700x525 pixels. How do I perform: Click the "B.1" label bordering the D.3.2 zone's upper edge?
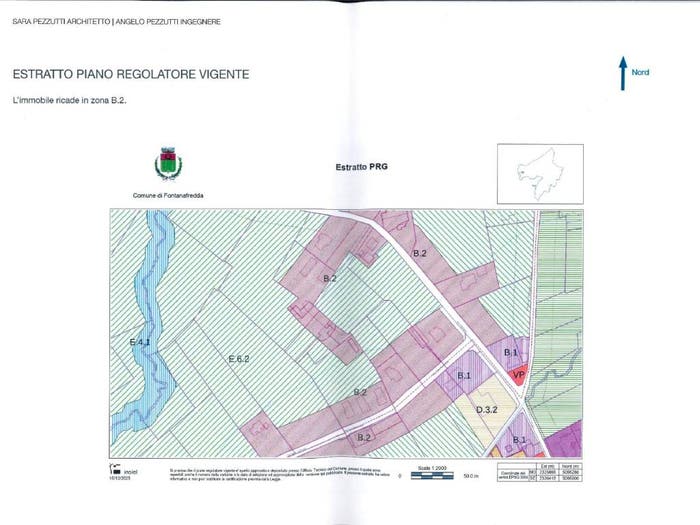[464, 375]
